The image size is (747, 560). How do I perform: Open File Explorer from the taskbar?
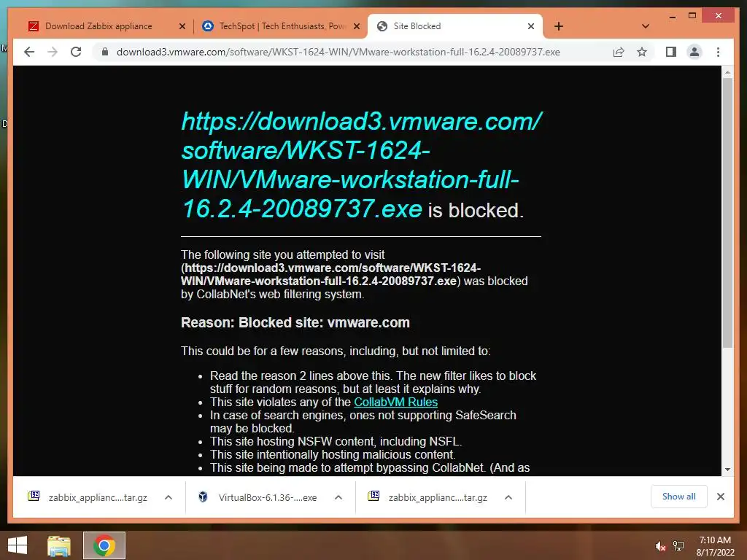pyautogui.click(x=59, y=545)
